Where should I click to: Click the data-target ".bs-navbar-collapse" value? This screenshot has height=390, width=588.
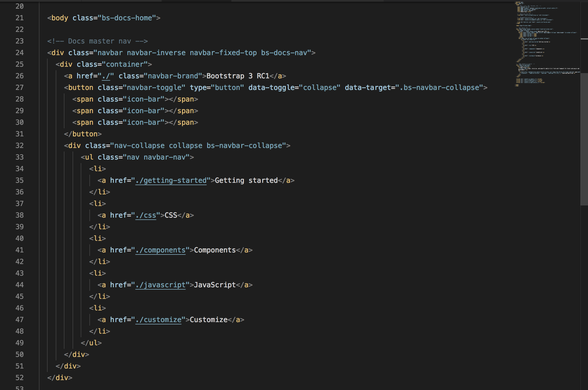[x=439, y=88]
